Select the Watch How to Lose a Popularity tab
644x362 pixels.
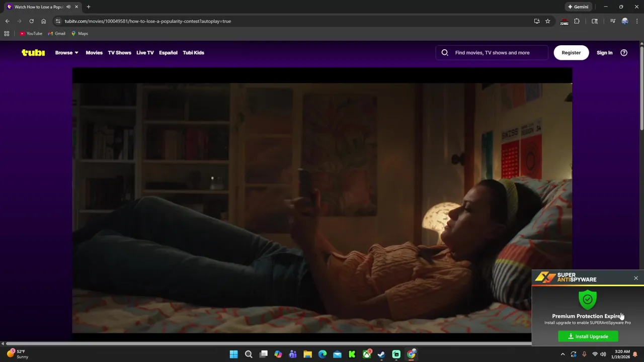pos(42,7)
